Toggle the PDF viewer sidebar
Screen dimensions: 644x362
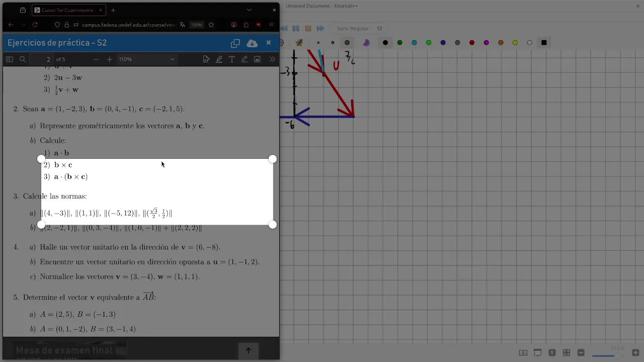9,59
